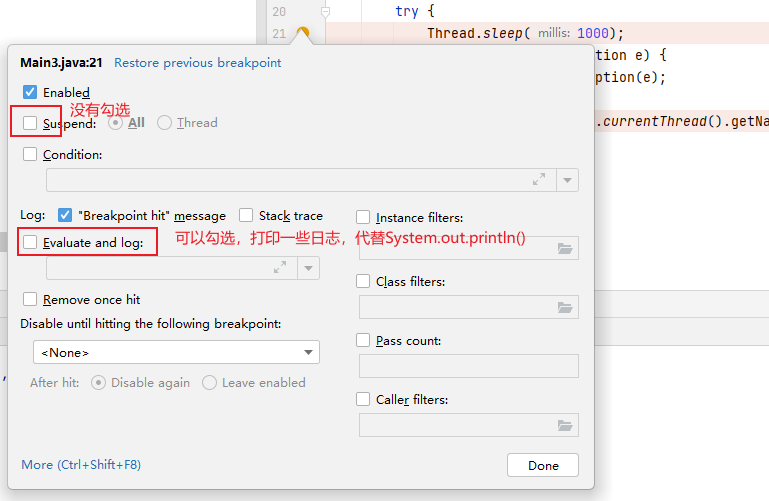
Task: Open the Condition history dropdown arrow
Action: [x=568, y=180]
